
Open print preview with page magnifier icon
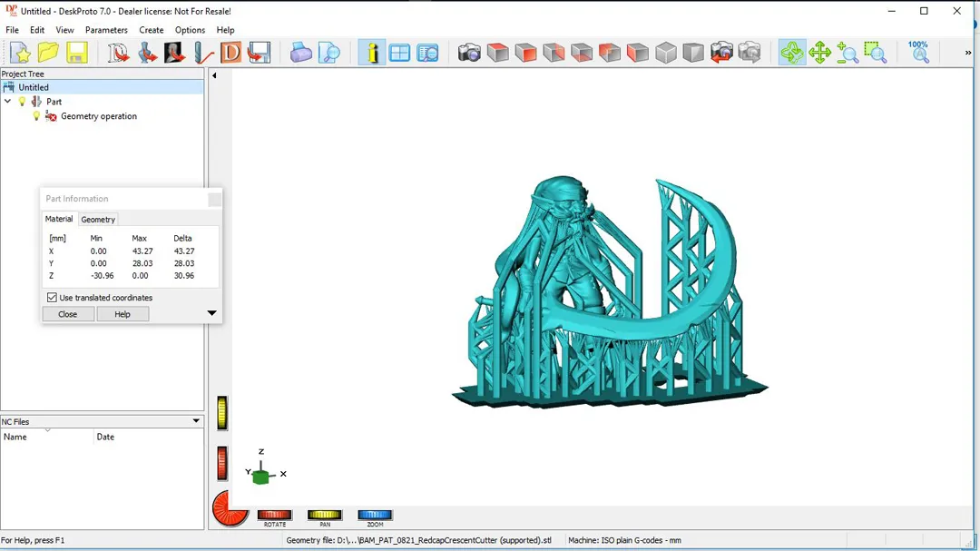coord(328,53)
